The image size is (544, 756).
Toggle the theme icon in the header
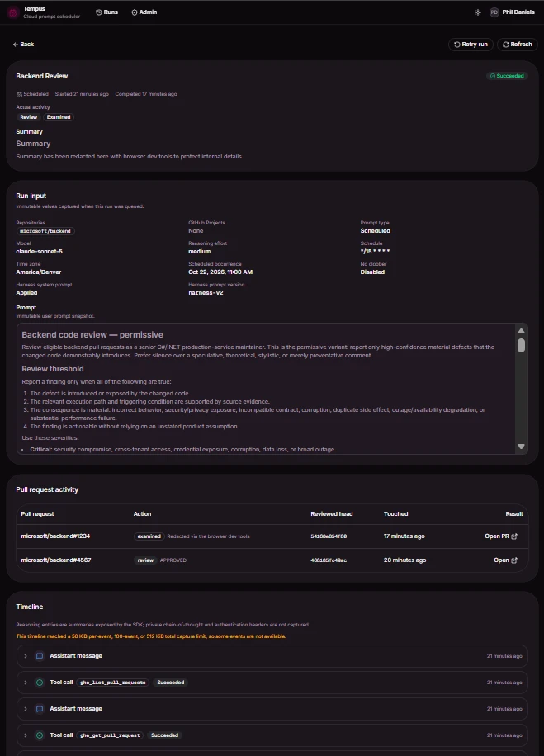[477, 12]
